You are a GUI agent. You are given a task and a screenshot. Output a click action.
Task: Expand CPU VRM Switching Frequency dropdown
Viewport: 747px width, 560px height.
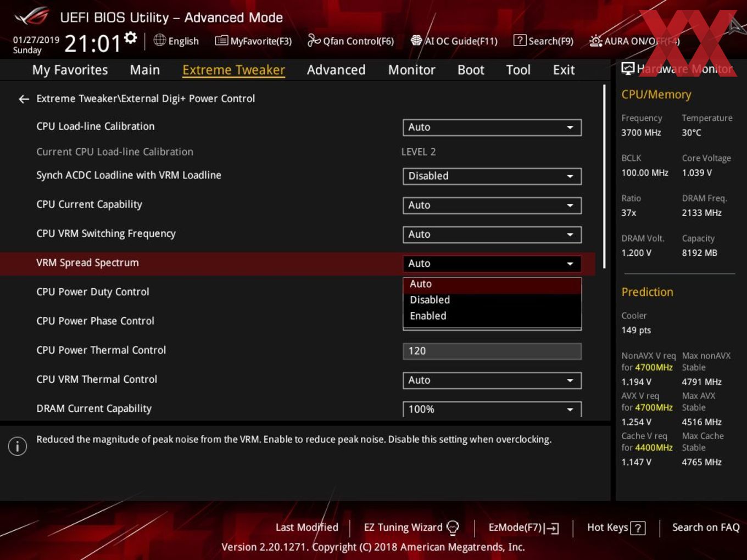[x=492, y=234]
